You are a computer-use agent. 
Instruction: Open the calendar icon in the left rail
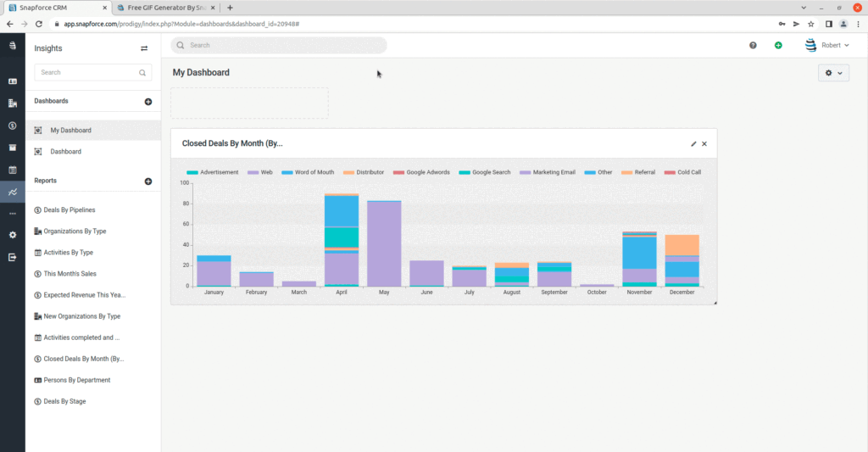pos(13,170)
